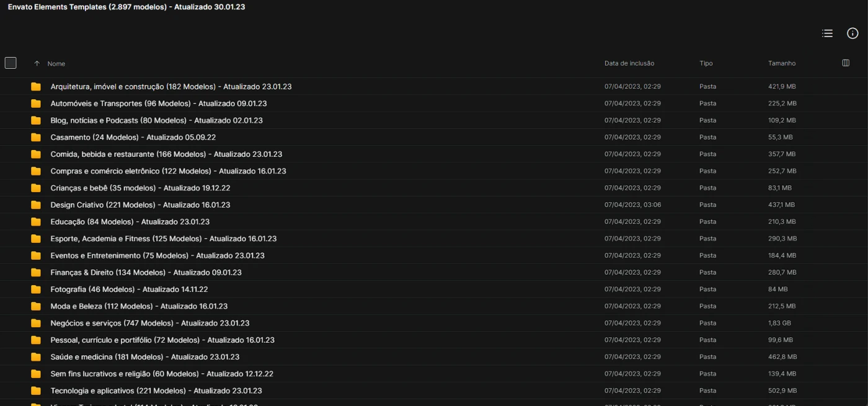Click folder icon for Educação

(36, 222)
